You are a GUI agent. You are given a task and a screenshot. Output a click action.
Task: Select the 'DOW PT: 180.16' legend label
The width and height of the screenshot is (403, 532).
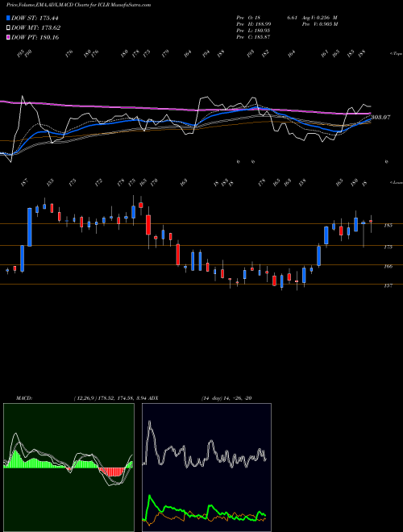(x=35, y=37)
